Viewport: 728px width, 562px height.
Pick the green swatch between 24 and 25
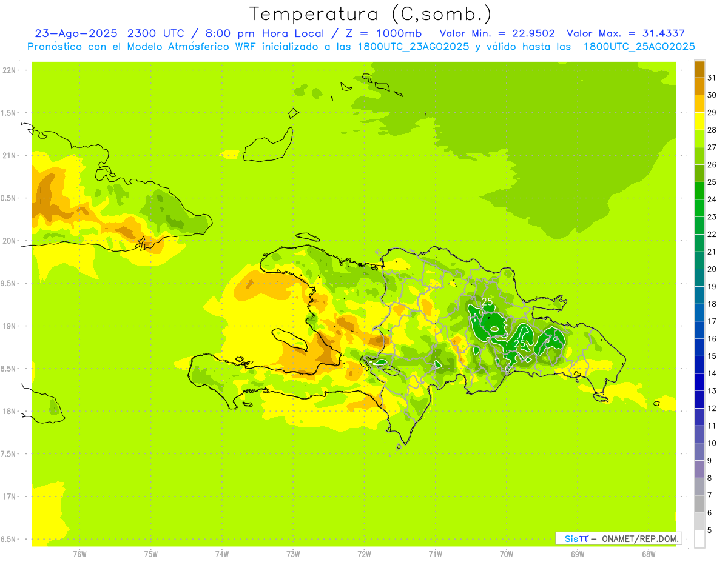pos(699,190)
